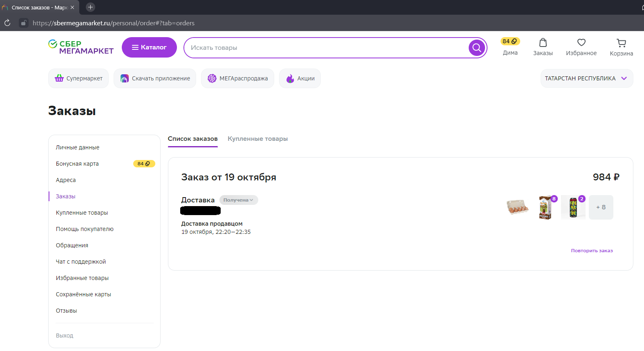Click the Sber Megamarket logo

(x=81, y=47)
